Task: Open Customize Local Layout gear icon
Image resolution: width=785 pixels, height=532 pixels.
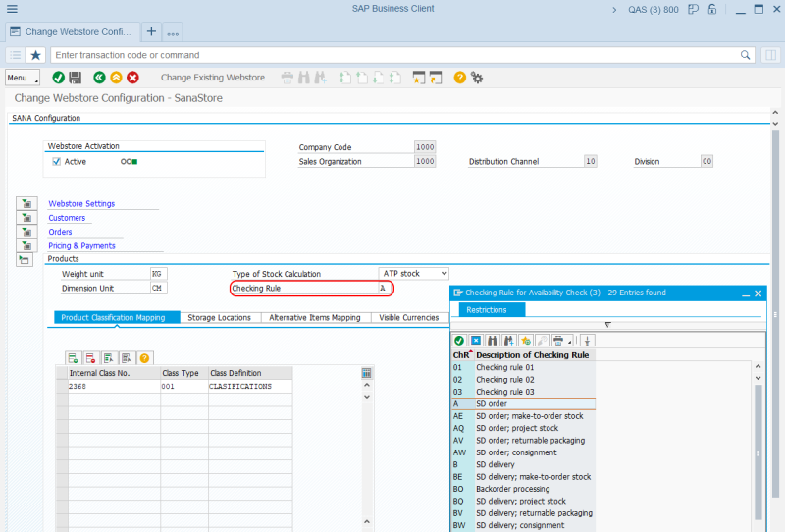Action: 477,78
